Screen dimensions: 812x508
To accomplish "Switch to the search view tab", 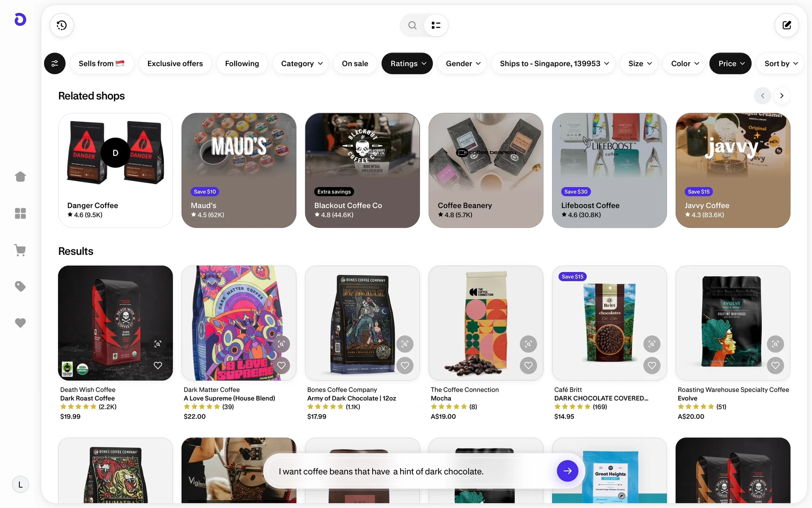I will pyautogui.click(x=412, y=25).
